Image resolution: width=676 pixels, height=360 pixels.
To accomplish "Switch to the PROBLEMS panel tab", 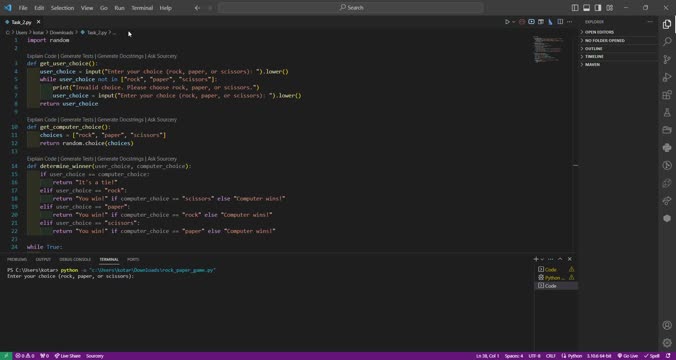I will tap(17, 259).
